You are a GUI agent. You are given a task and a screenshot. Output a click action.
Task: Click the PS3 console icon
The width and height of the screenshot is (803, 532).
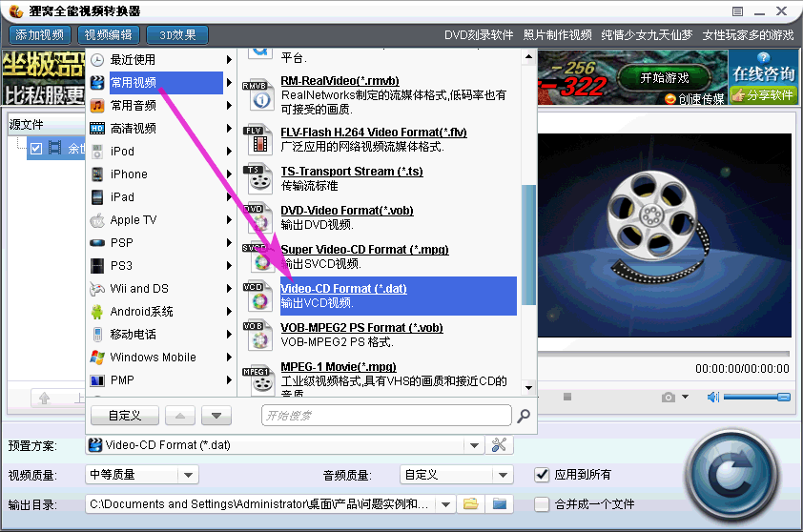[x=97, y=266]
